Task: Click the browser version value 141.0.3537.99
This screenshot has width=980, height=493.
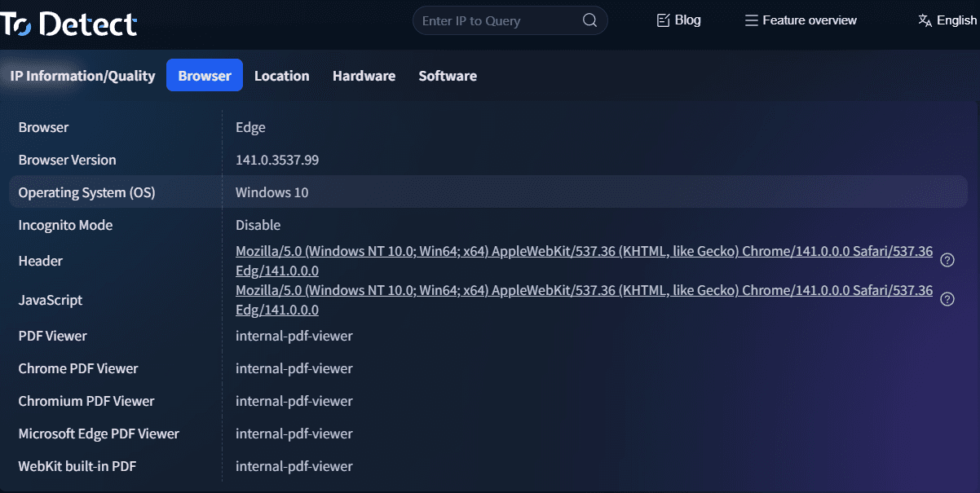Action: [x=277, y=161]
